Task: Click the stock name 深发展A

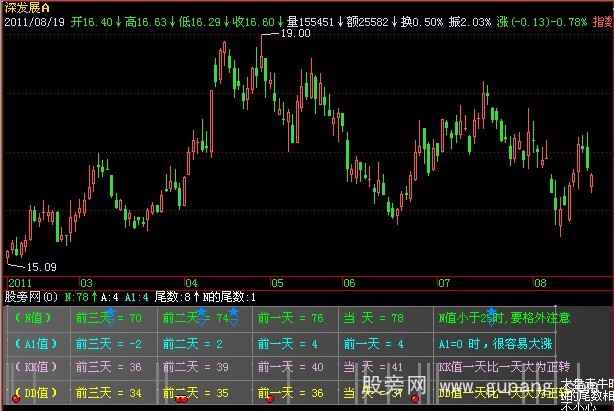Action: 27,7
